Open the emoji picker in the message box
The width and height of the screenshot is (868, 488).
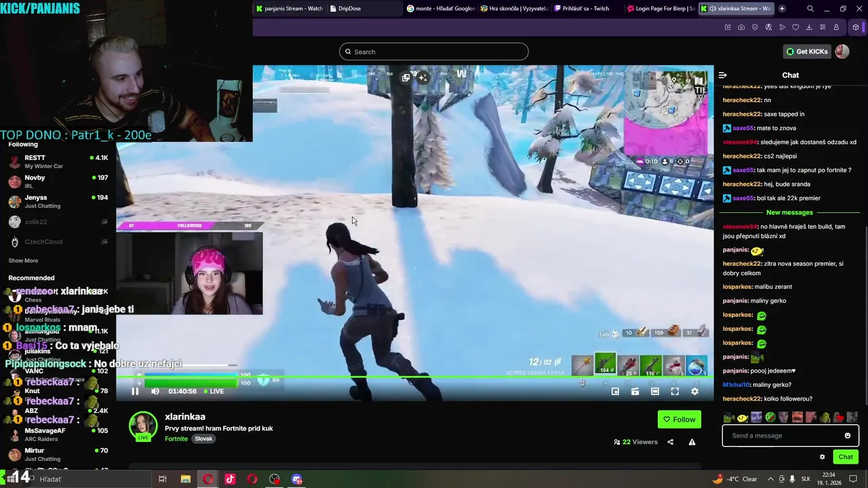(x=847, y=436)
